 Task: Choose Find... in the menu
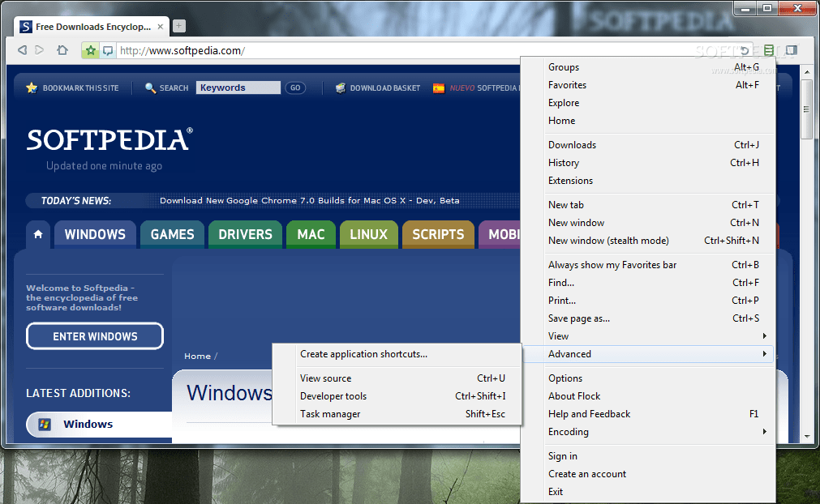649,283
